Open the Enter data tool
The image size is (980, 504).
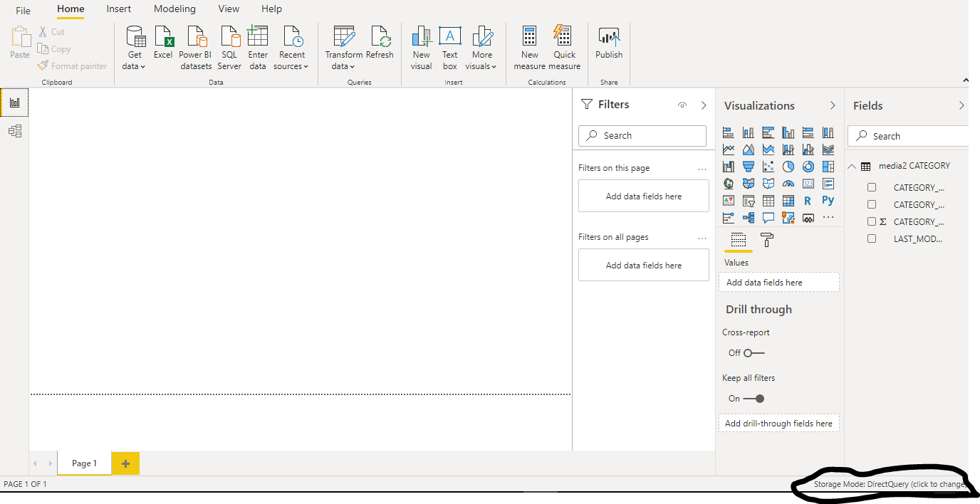(x=258, y=47)
